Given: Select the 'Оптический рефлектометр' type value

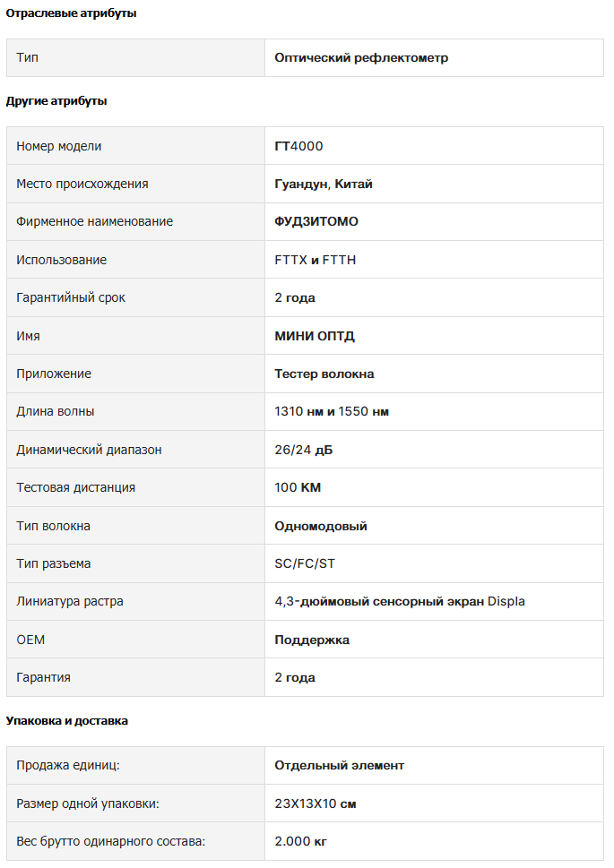Looking at the screenshot, I should (x=361, y=58).
